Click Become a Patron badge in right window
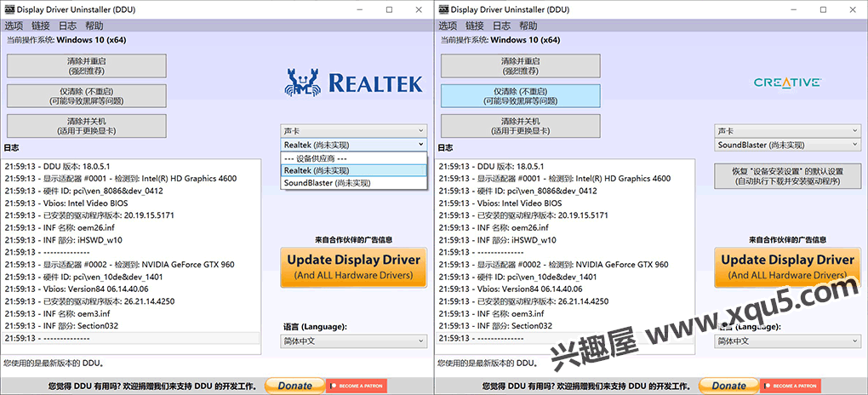Screen dimensions: 868x395 [x=791, y=386]
